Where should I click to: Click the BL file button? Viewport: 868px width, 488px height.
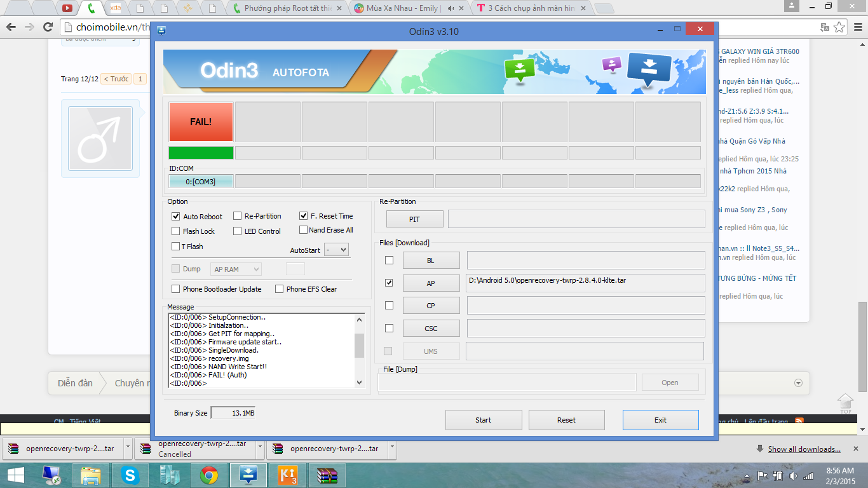pyautogui.click(x=431, y=261)
